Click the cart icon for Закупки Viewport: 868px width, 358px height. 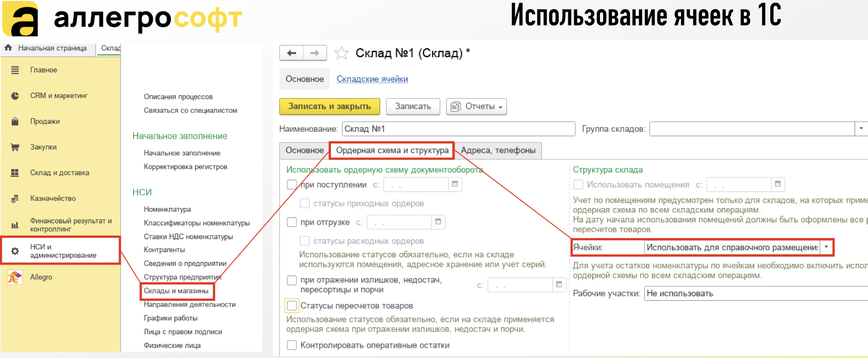pyautogui.click(x=15, y=147)
